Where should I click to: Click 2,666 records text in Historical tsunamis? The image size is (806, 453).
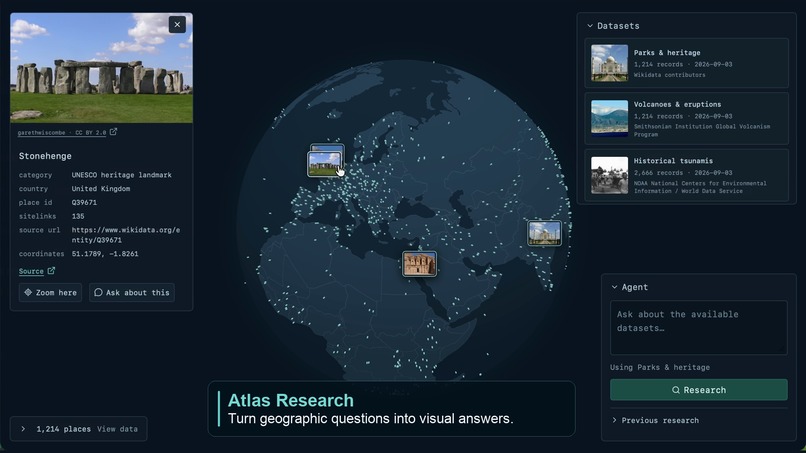tap(658, 173)
